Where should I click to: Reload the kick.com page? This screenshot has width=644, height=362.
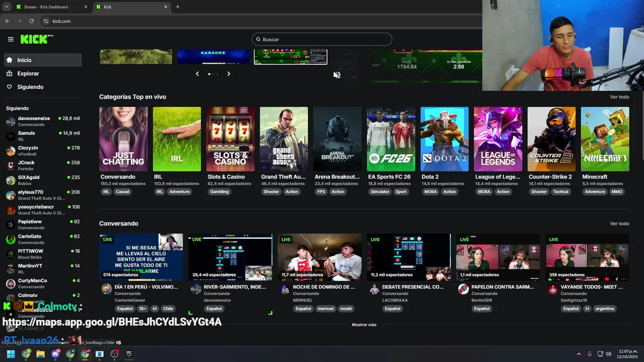(31, 21)
